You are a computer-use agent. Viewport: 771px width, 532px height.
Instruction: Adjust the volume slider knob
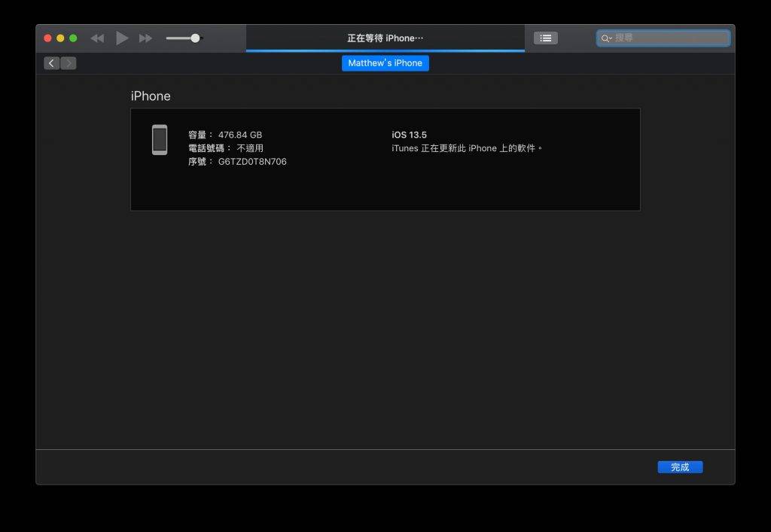(195, 38)
